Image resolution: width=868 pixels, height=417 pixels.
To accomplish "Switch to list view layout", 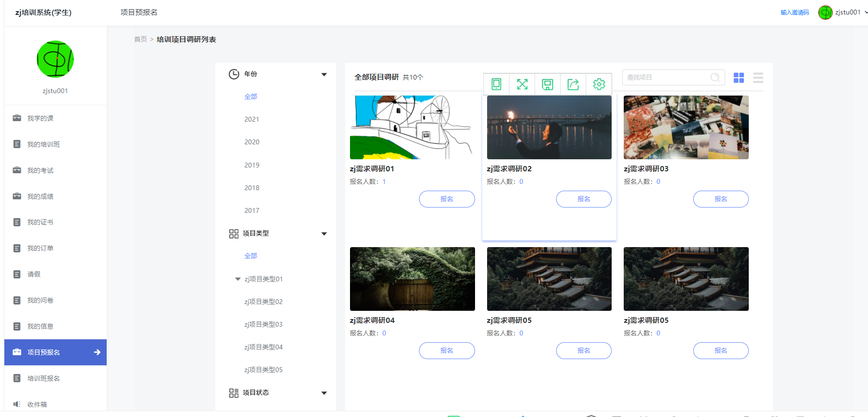I will click(758, 78).
